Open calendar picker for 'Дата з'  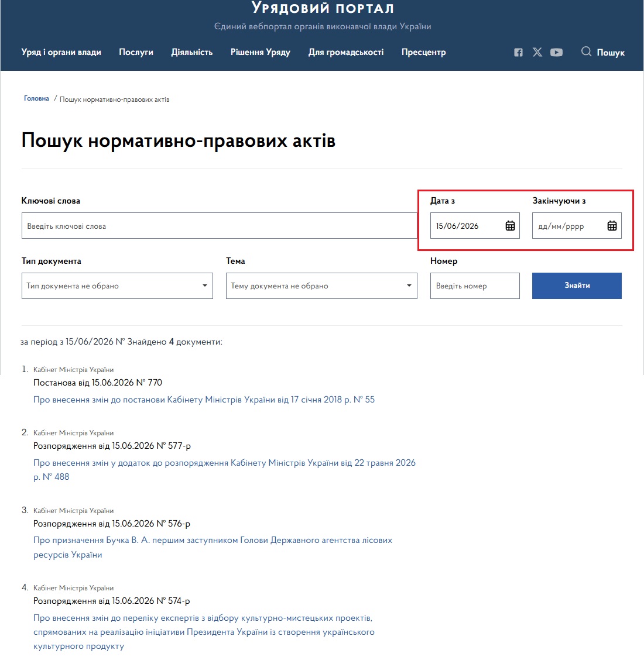coord(510,226)
